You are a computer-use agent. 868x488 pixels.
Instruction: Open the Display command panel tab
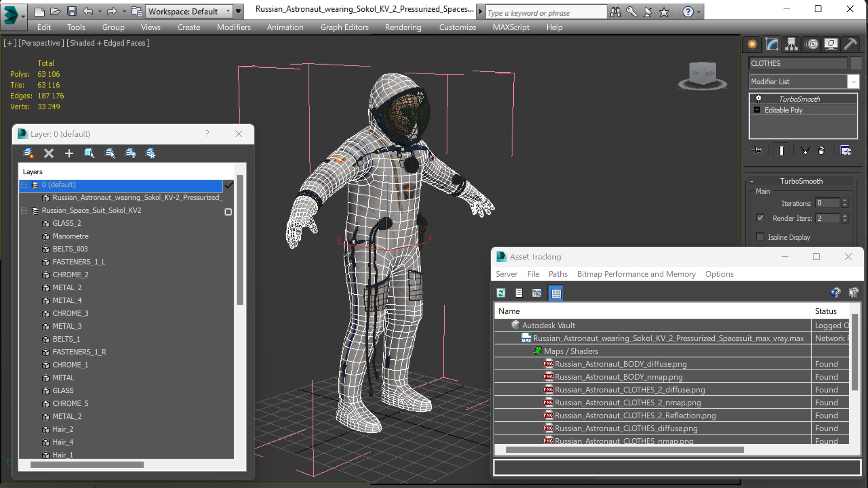[831, 44]
